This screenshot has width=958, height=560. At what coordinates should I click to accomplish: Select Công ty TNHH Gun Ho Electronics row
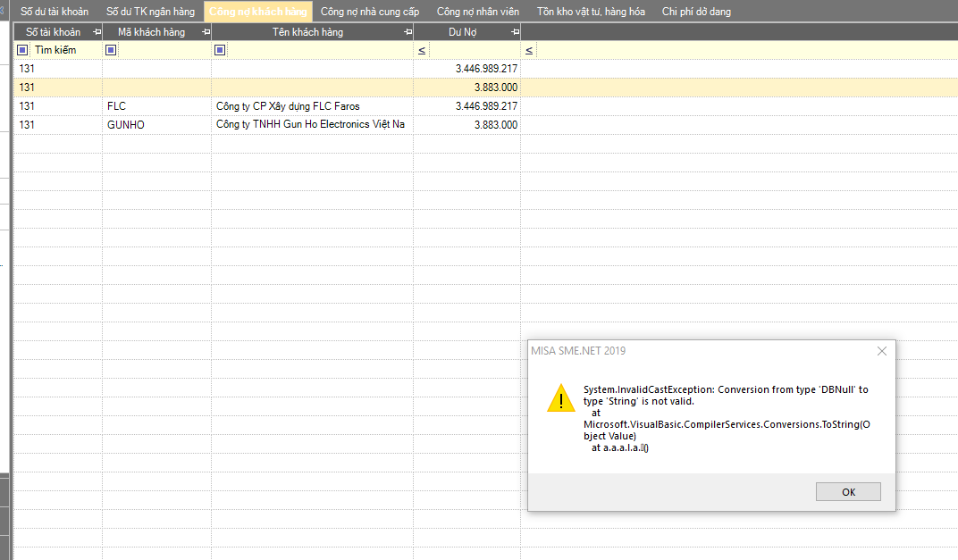click(309, 125)
